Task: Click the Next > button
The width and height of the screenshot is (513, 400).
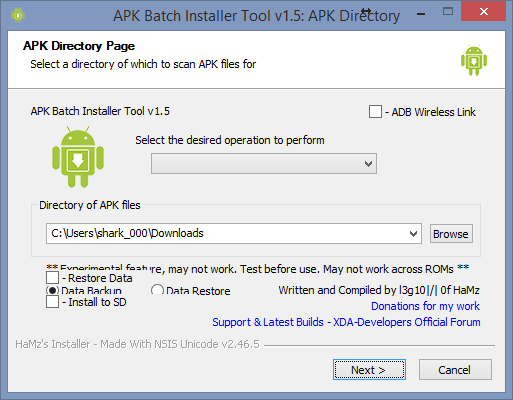Action: (369, 370)
